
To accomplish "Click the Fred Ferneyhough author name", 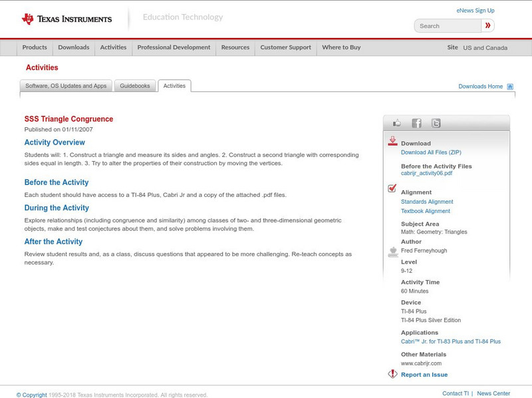I will (424, 251).
